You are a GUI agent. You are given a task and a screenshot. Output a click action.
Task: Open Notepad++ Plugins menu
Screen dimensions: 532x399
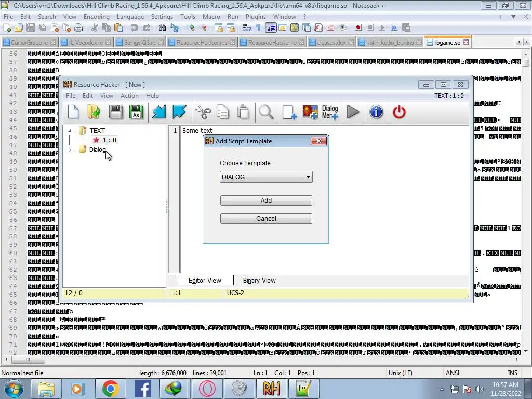pyautogui.click(x=256, y=16)
